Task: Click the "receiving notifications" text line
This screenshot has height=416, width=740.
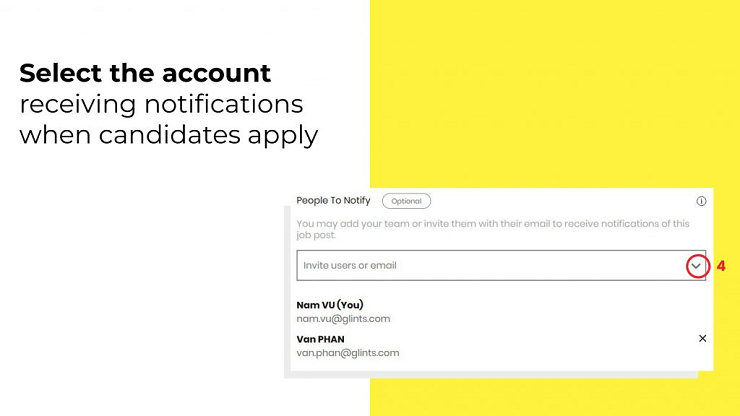Action: (x=161, y=104)
